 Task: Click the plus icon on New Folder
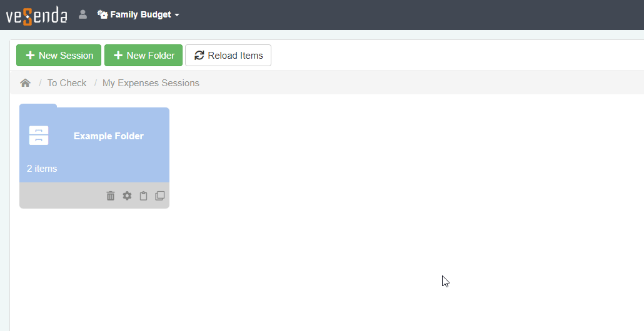(118, 56)
